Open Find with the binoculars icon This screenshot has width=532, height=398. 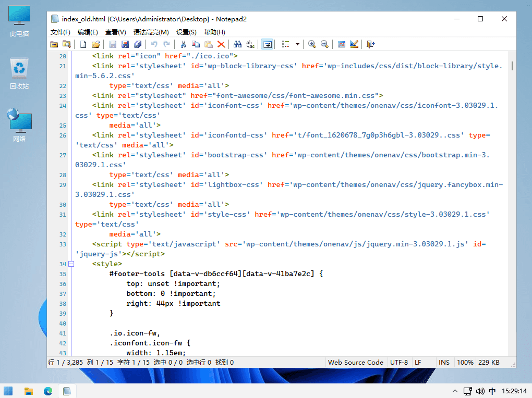coord(237,44)
